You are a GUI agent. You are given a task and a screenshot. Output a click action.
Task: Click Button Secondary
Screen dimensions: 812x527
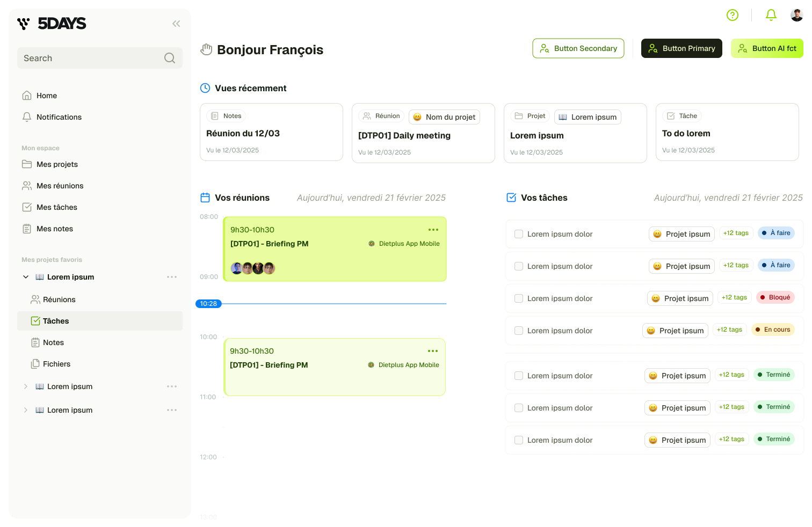tap(578, 48)
